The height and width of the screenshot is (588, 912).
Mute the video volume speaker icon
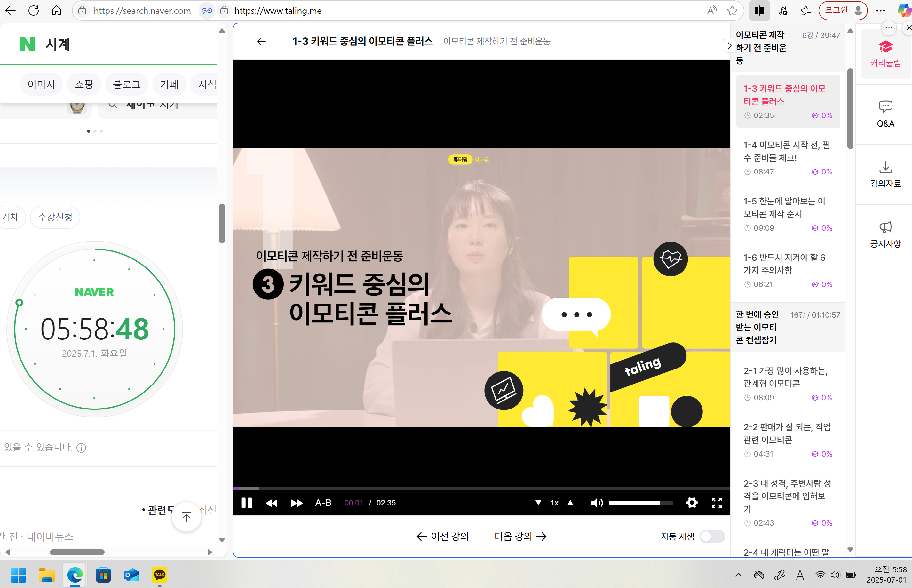tap(597, 503)
